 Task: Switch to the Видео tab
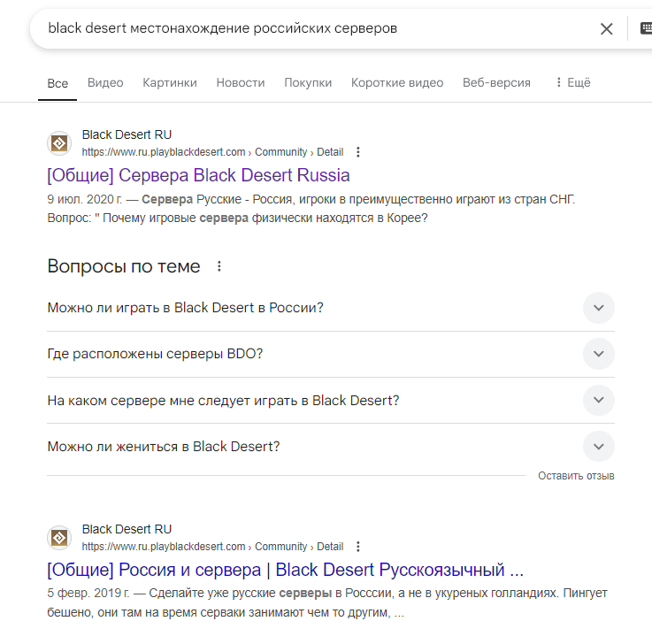pos(105,82)
